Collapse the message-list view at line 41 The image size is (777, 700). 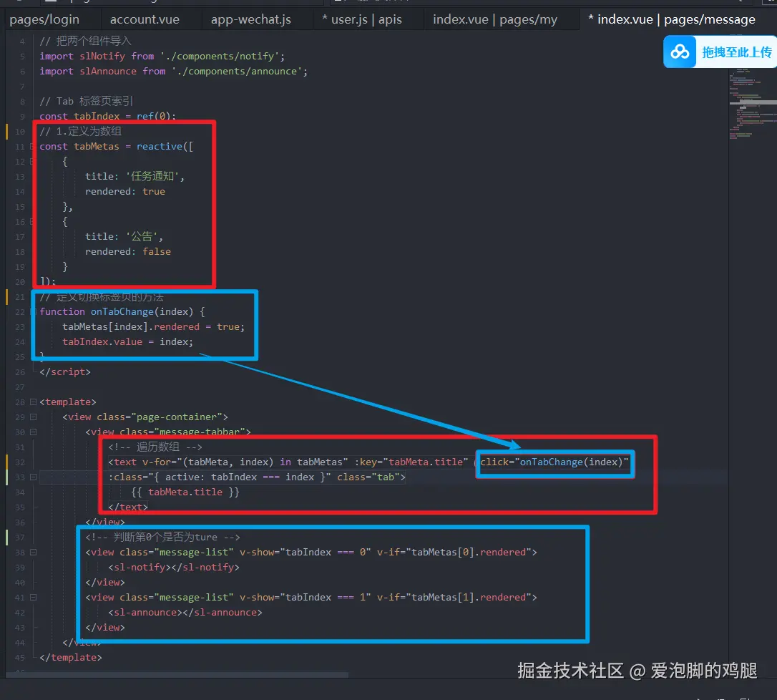tap(33, 598)
